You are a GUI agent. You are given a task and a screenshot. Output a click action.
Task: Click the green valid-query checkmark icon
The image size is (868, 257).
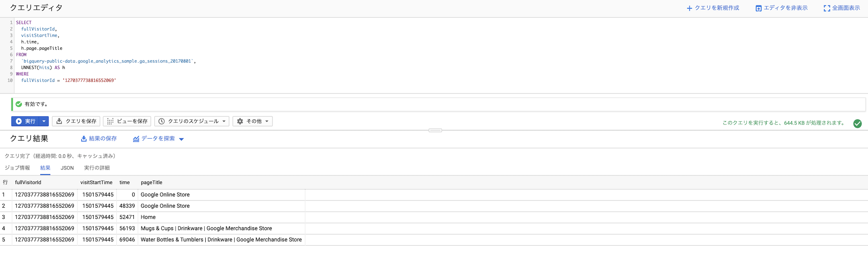(18, 104)
